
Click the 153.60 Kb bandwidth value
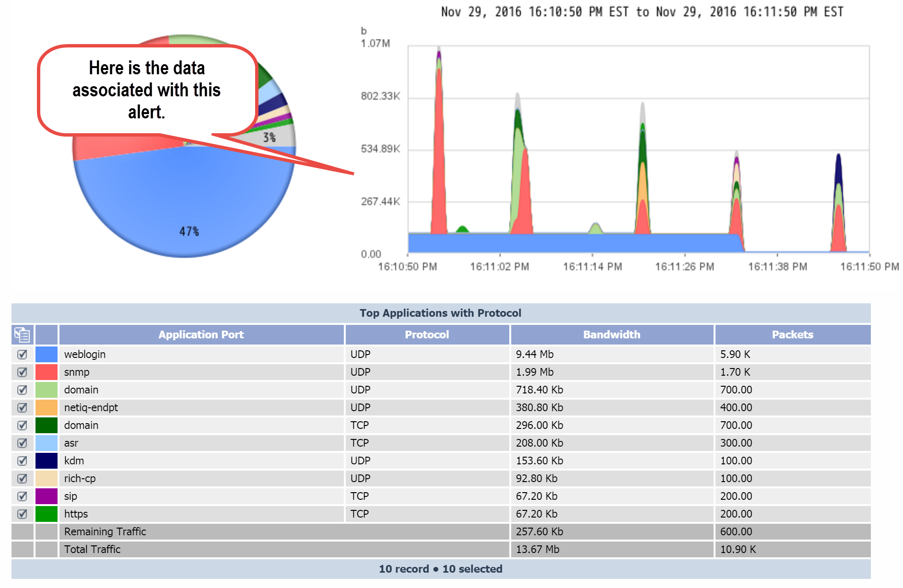click(x=539, y=461)
